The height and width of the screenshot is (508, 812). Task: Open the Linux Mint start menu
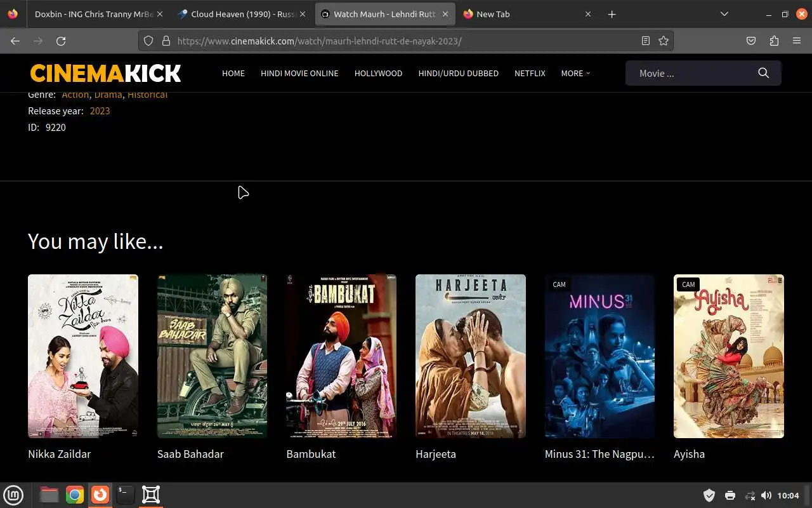tap(13, 495)
